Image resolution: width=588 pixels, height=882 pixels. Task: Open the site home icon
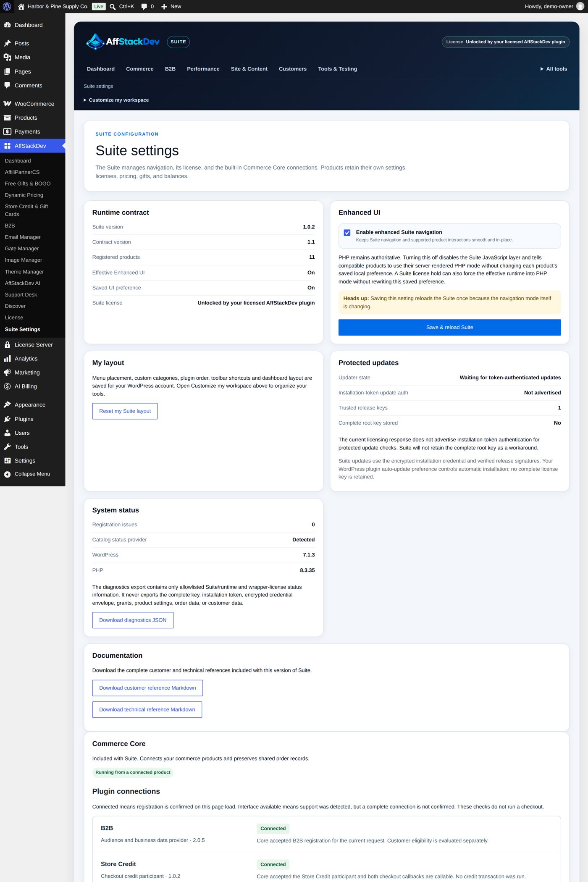coord(21,6)
